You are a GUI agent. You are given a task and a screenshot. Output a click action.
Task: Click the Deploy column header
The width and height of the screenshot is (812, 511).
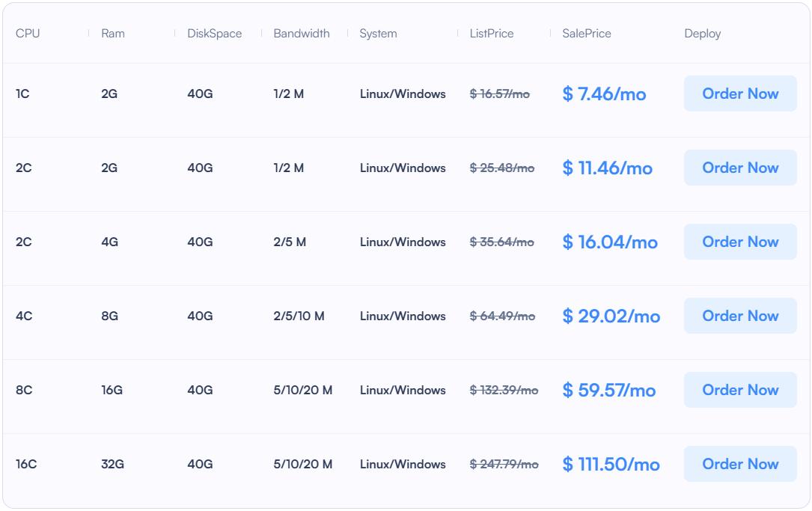(x=703, y=34)
